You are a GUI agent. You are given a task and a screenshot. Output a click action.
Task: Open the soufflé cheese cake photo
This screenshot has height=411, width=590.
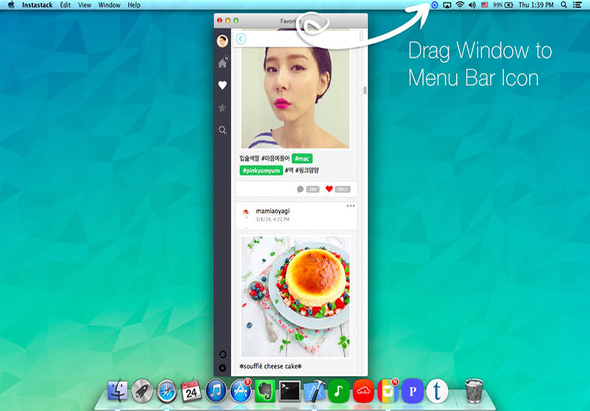click(x=295, y=297)
